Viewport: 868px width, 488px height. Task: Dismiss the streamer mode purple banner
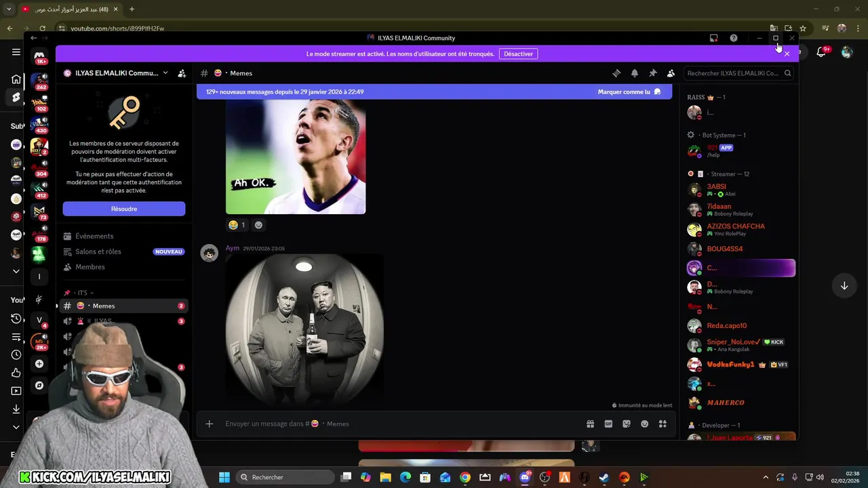pos(787,54)
